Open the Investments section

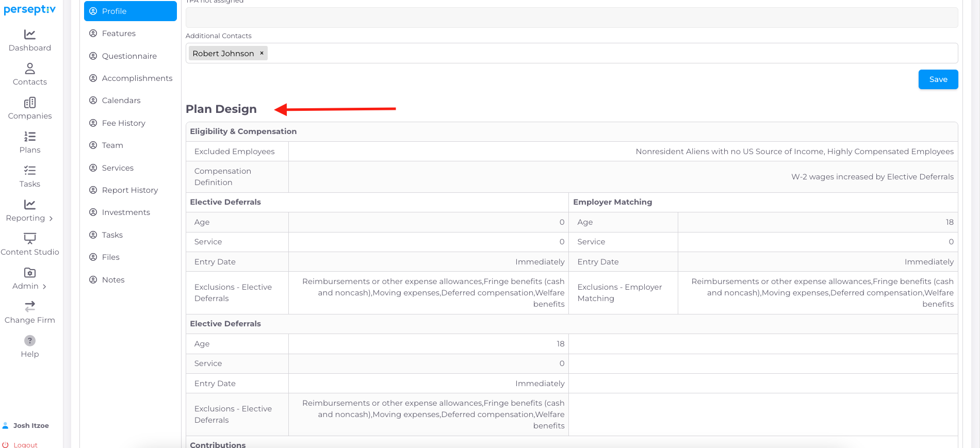pyautogui.click(x=126, y=212)
